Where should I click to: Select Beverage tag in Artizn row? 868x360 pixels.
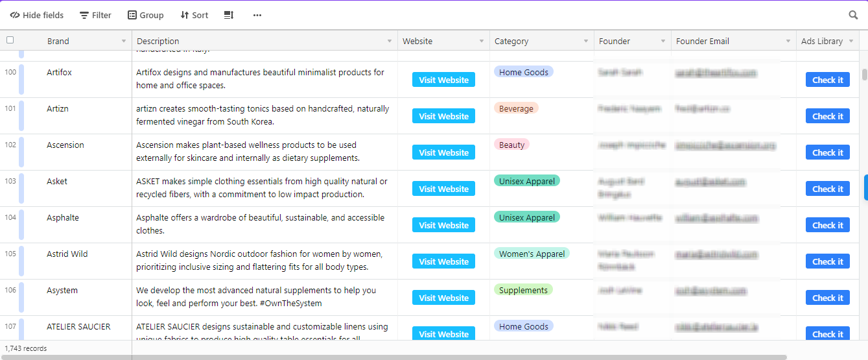pos(516,108)
